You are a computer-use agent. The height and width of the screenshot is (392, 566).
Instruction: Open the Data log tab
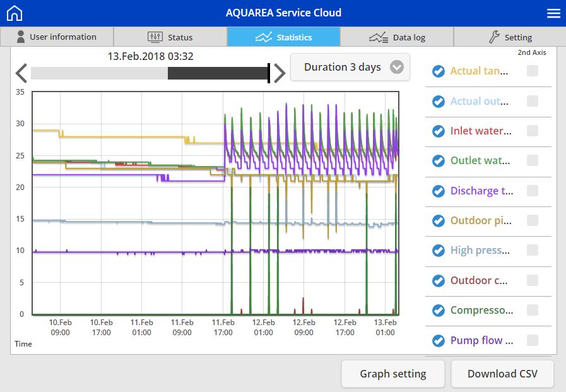pyautogui.click(x=397, y=37)
